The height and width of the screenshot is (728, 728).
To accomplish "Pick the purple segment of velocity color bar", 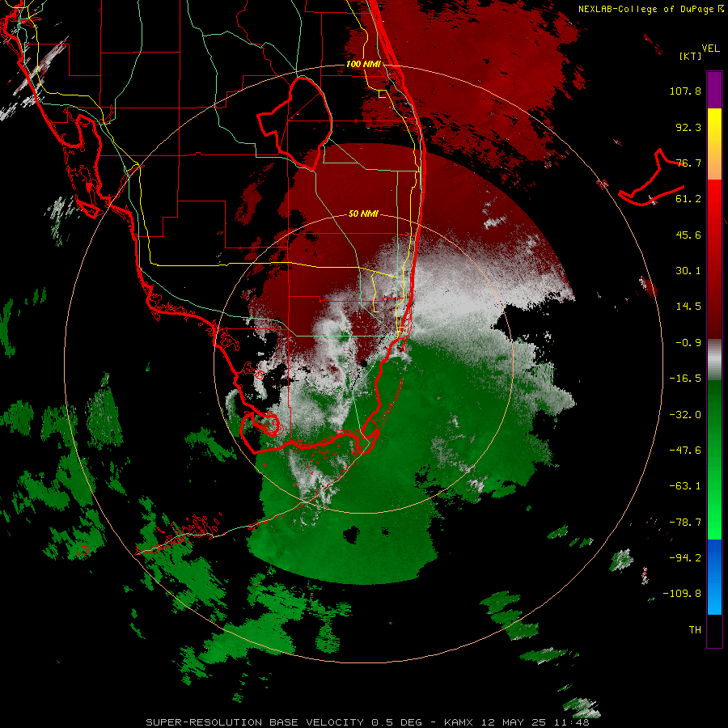I will tap(714, 90).
